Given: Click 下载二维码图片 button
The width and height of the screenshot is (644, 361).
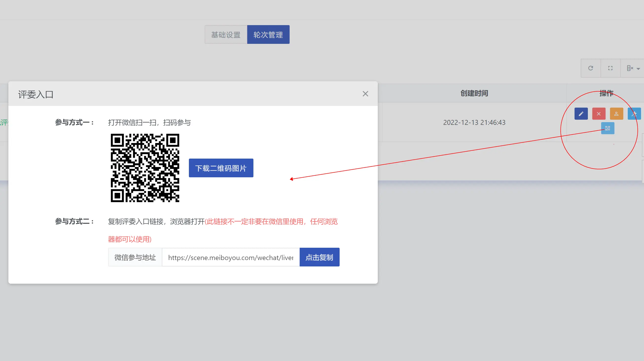Looking at the screenshot, I should 221,168.
